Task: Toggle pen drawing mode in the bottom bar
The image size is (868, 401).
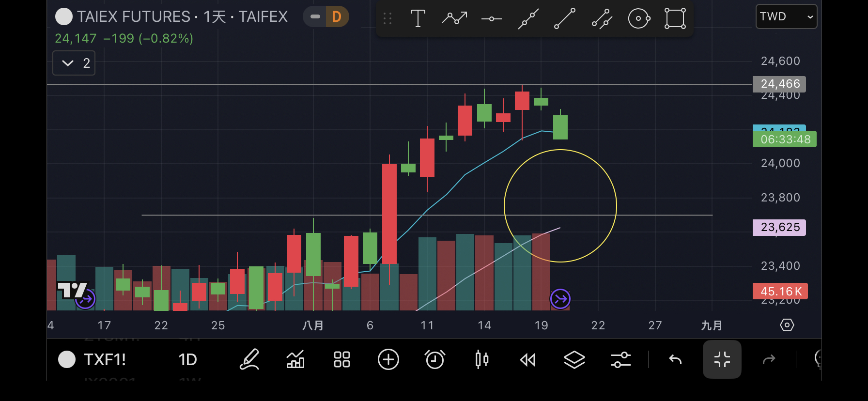Action: tap(249, 360)
